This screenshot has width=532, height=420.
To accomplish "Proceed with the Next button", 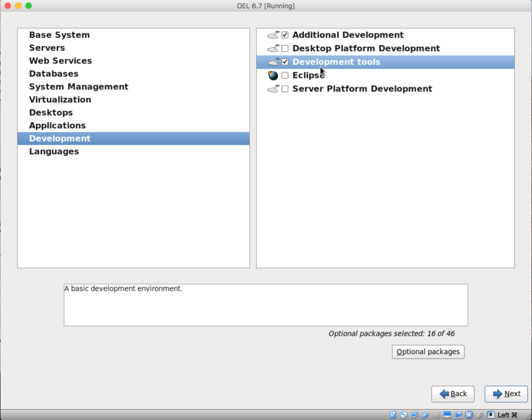I will coord(506,394).
